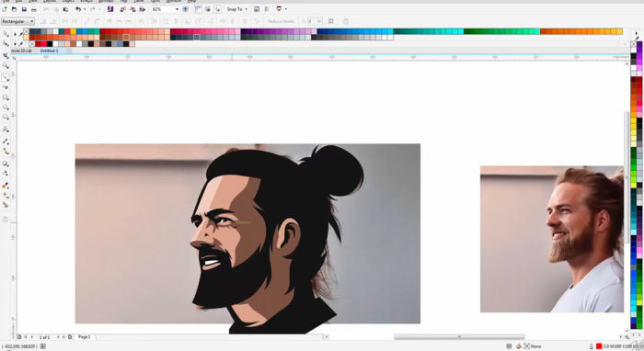Switch to the .cdr document tab
This screenshot has height=351, width=644.
[22, 51]
